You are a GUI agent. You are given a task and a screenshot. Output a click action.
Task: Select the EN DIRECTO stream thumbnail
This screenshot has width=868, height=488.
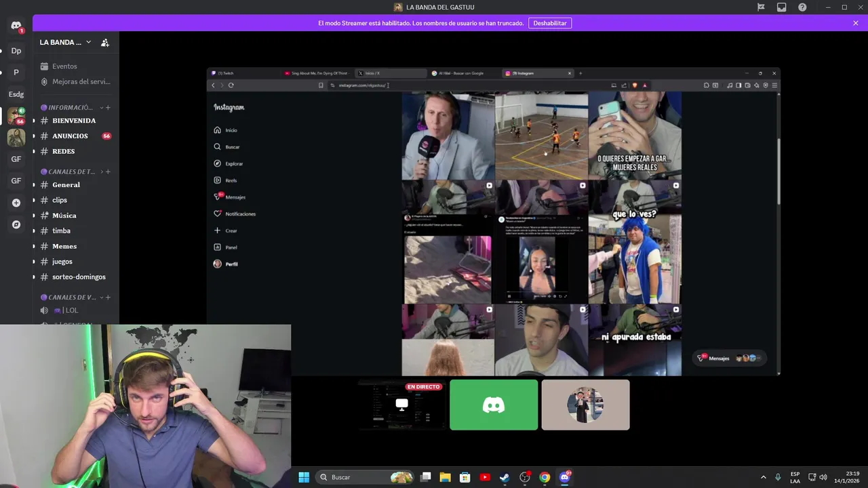point(402,405)
